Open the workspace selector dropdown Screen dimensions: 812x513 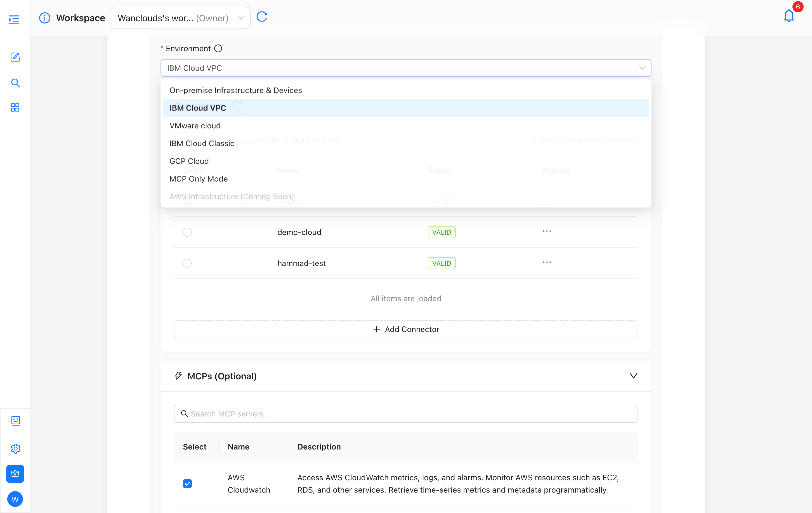pyautogui.click(x=180, y=18)
